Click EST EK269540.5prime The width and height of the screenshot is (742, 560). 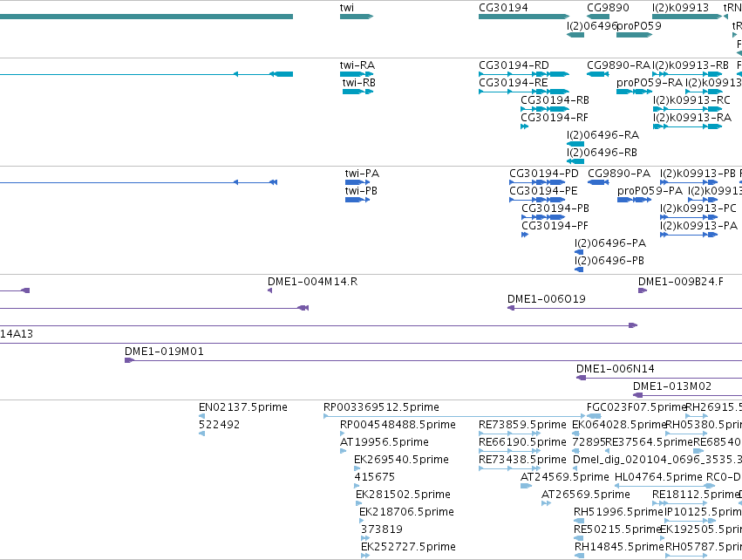point(357,468)
